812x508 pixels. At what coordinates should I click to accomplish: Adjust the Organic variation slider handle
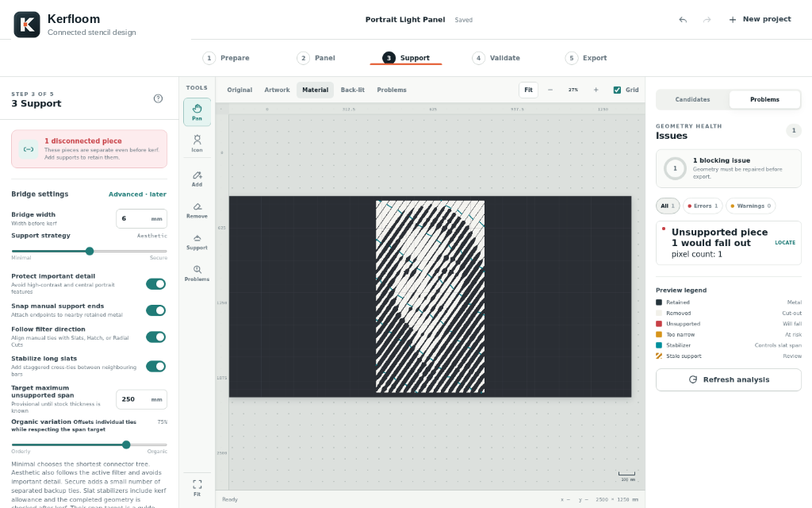pos(126,444)
